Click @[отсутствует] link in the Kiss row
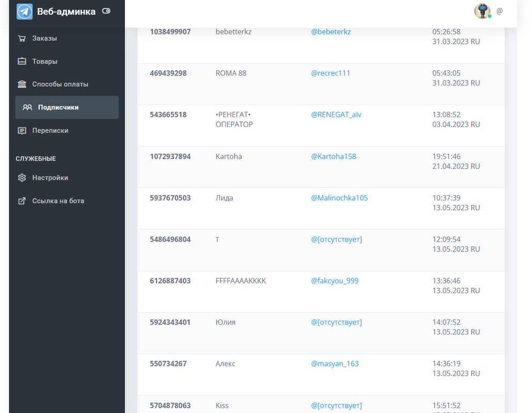 336,406
